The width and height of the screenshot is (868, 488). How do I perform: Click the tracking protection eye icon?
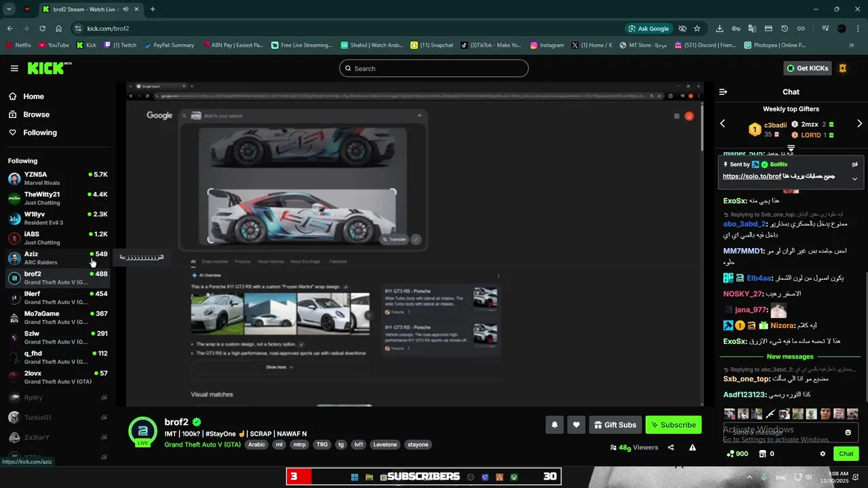(x=683, y=28)
